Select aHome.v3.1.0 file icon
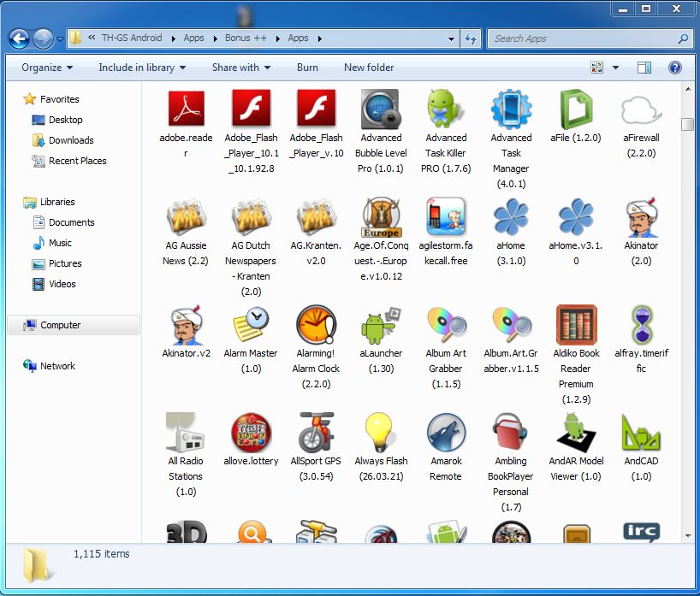The height and width of the screenshot is (596, 700). (576, 217)
